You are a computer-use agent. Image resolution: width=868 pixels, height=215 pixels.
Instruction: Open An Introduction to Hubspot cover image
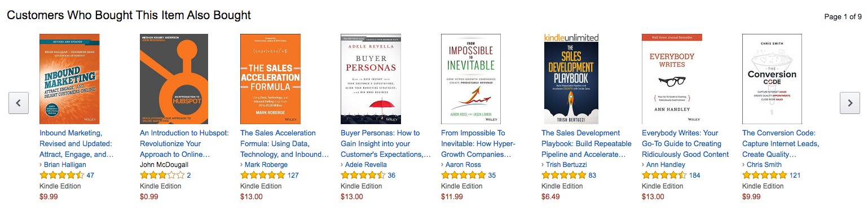click(x=174, y=79)
